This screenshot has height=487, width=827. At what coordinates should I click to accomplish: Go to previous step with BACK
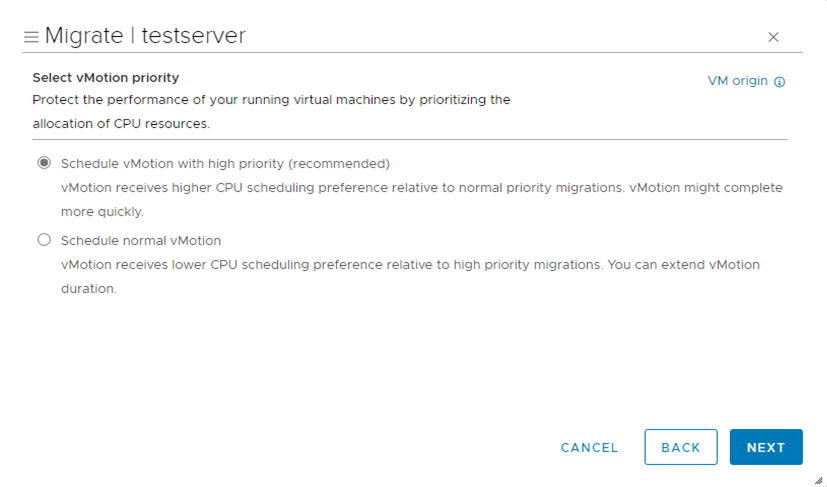[680, 447]
